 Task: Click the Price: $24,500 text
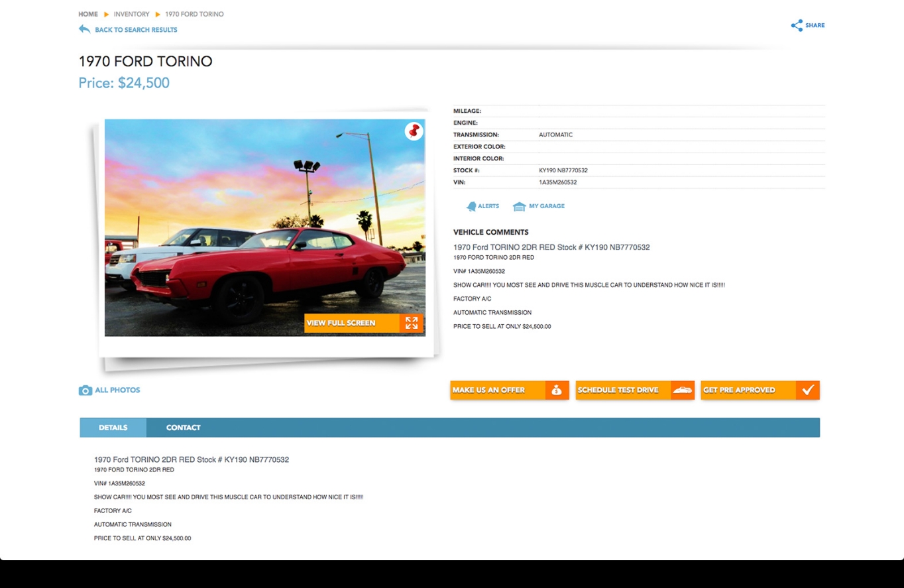click(124, 83)
